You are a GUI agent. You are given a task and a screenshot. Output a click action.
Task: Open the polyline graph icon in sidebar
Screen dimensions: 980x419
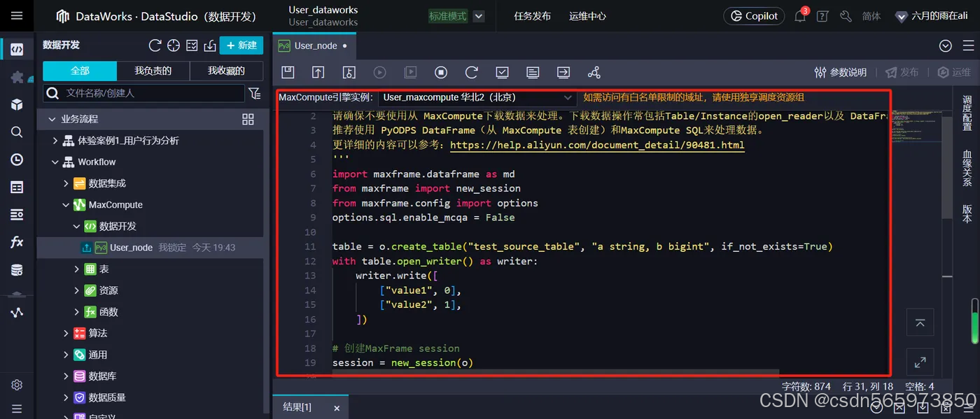tap(17, 313)
